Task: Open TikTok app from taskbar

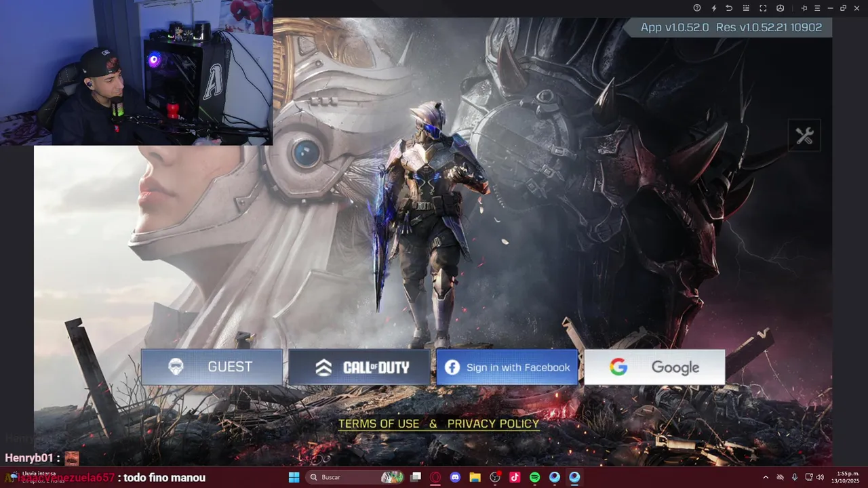Action: [x=515, y=477]
